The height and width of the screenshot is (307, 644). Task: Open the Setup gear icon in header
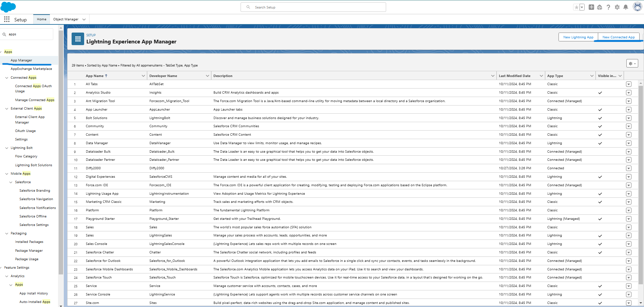point(617,7)
